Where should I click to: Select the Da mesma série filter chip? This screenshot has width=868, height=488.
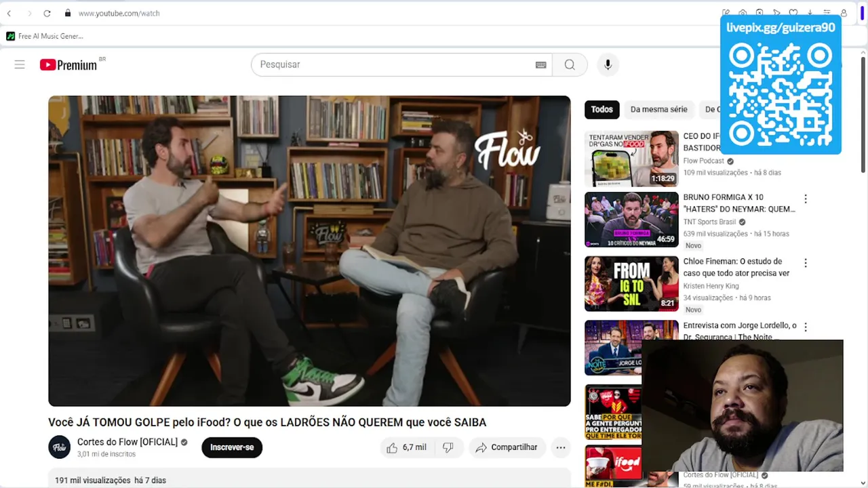tap(658, 109)
